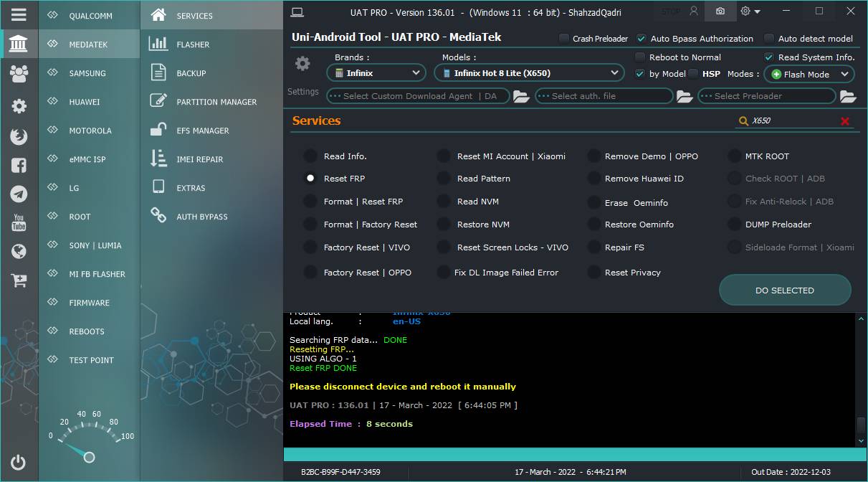The height and width of the screenshot is (482, 868).
Task: Open MI FB FLASHER section
Action: click(90, 274)
